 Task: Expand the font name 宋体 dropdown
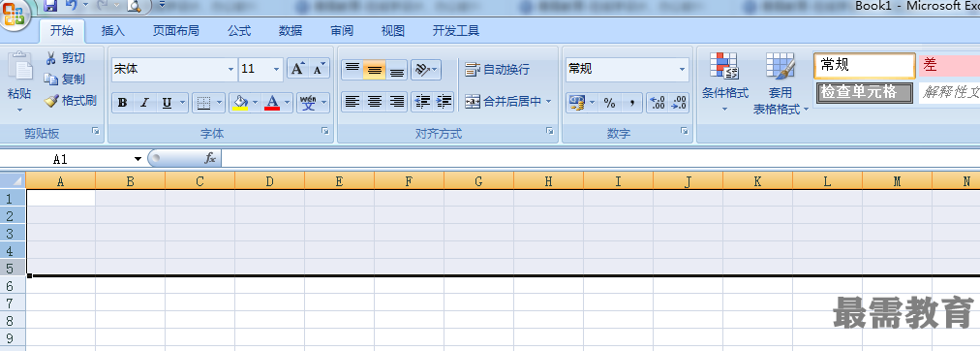[x=231, y=70]
